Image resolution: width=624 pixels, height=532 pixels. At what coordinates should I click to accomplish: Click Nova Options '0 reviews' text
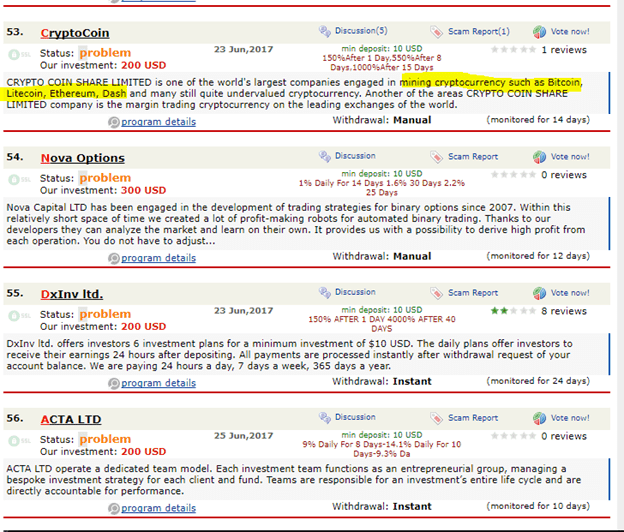tap(564, 175)
